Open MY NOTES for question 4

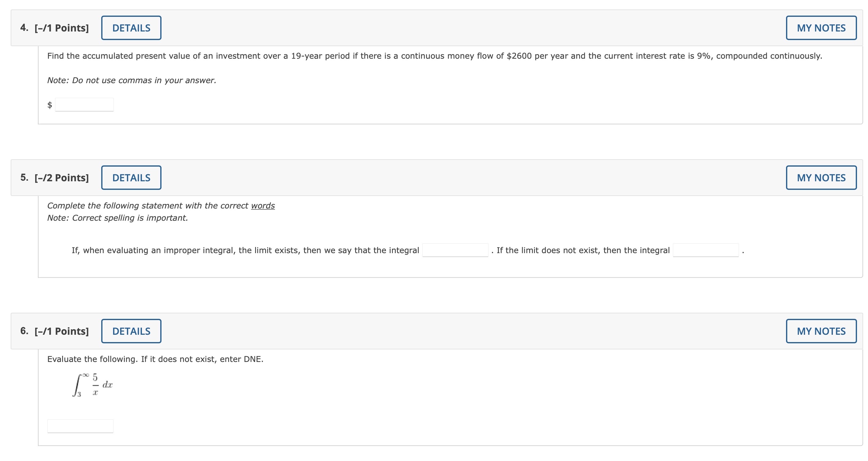pyautogui.click(x=821, y=28)
